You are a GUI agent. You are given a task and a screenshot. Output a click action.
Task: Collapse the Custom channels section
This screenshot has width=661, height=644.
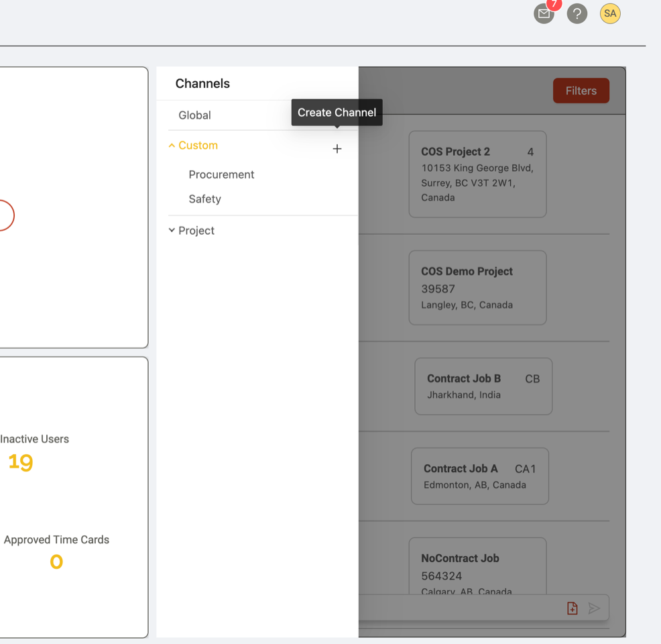[x=172, y=146]
